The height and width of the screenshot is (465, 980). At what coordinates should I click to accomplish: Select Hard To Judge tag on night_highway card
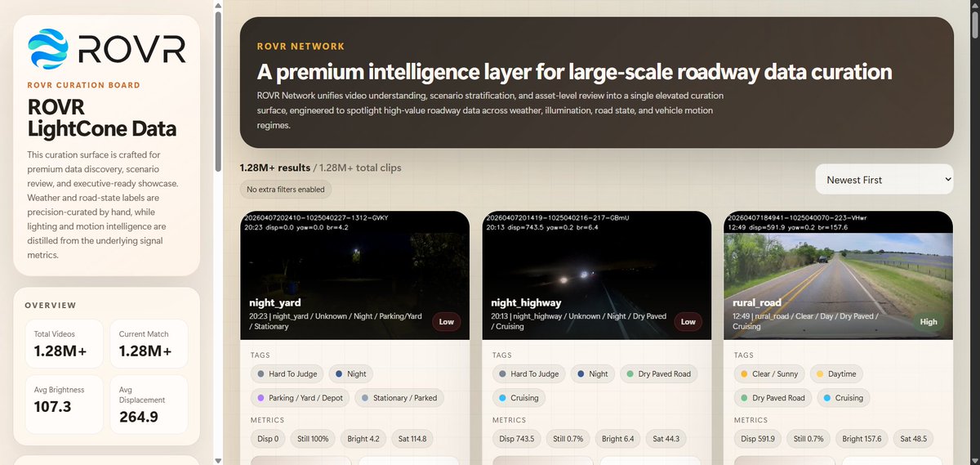coord(529,373)
